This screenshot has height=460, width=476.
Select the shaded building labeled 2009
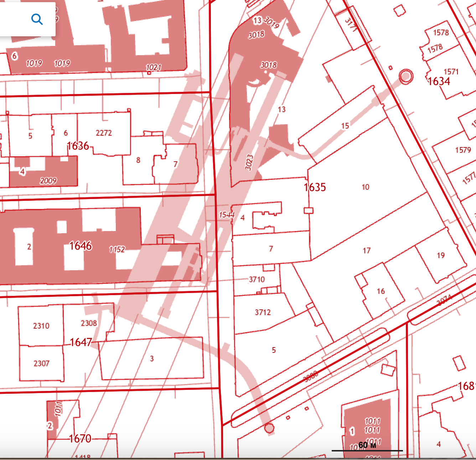[x=48, y=181]
